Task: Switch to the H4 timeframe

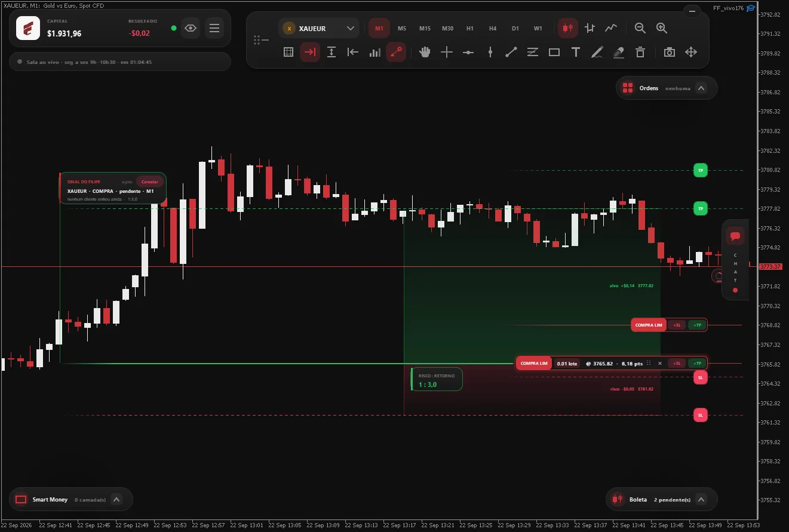Action: (x=493, y=28)
